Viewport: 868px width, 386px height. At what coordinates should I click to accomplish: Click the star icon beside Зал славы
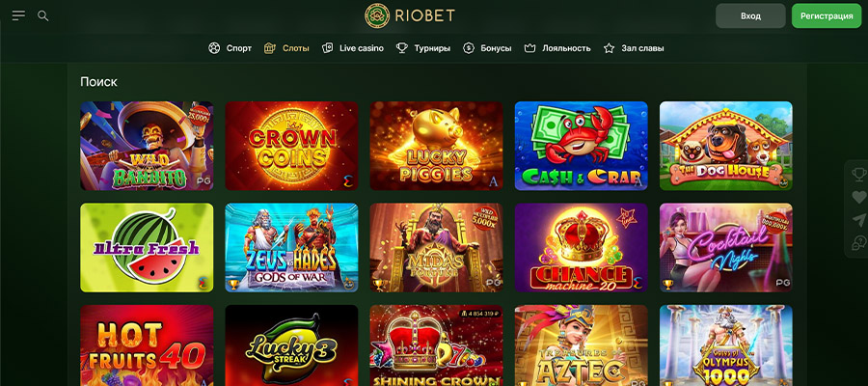609,48
